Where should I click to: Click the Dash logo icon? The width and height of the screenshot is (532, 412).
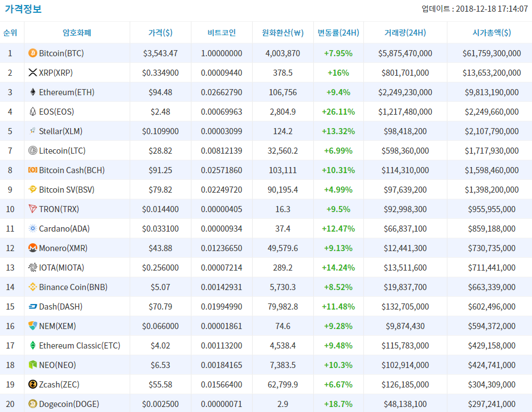coord(33,306)
